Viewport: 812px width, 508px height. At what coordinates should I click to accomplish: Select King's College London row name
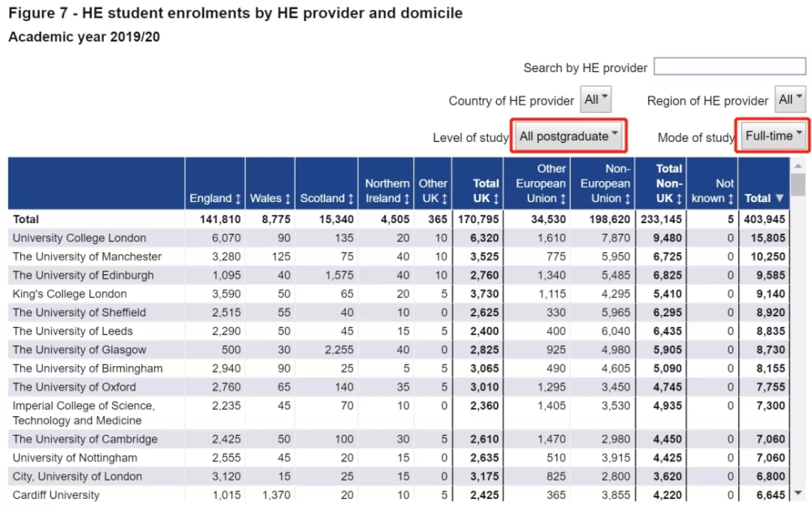69,294
